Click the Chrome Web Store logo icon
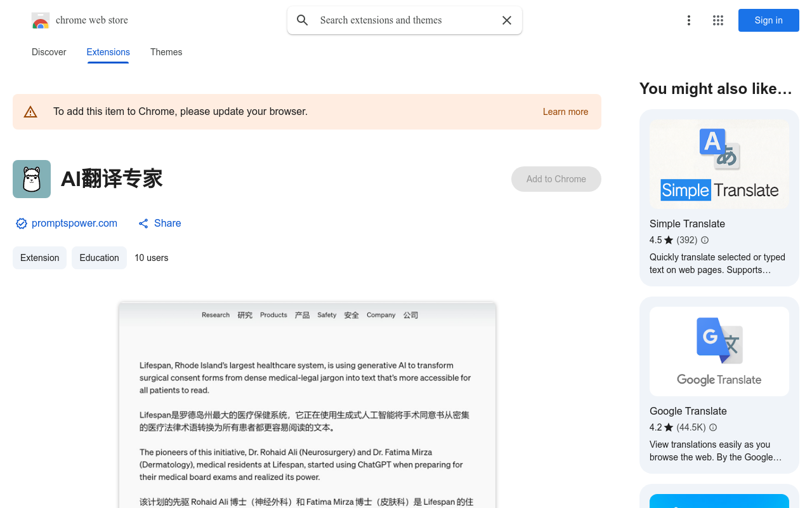The width and height of the screenshot is (812, 508). (41, 20)
